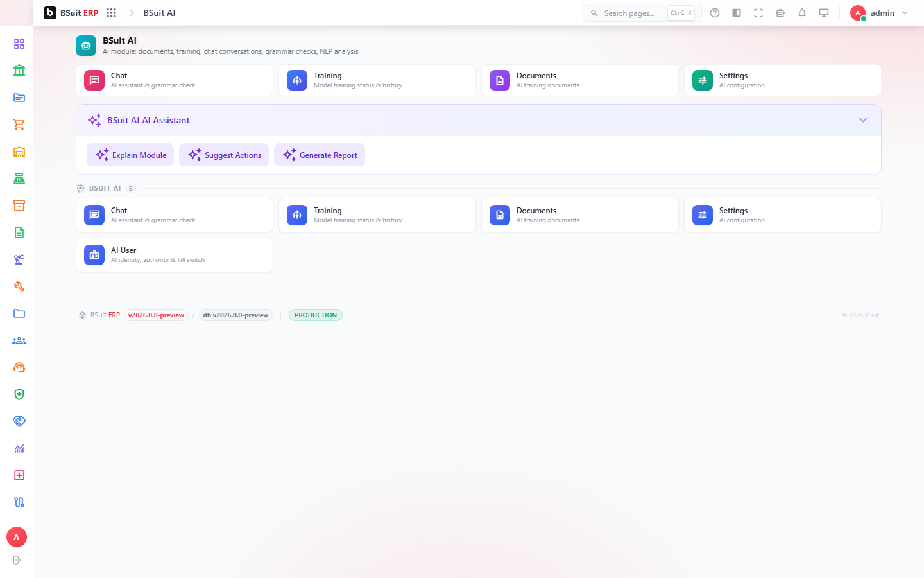Open the Training card with top-row icon
Image resolution: width=924 pixels, height=578 pixels.
pyautogui.click(x=377, y=80)
